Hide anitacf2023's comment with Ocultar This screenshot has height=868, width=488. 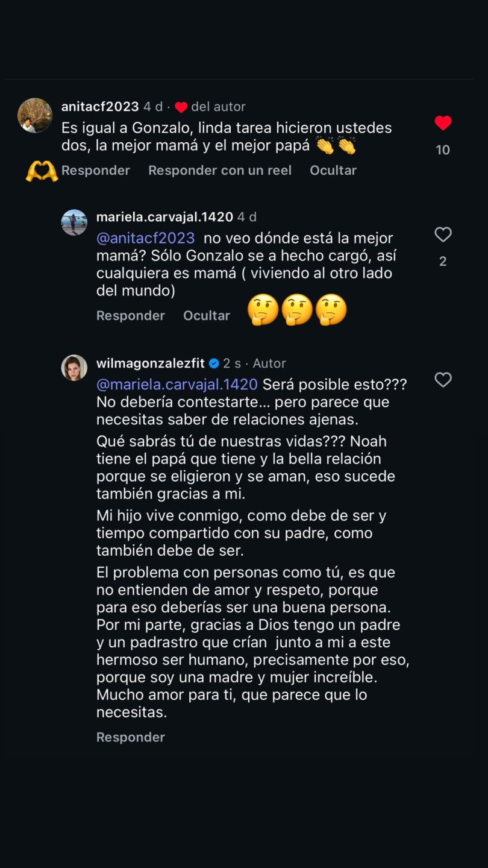point(333,171)
